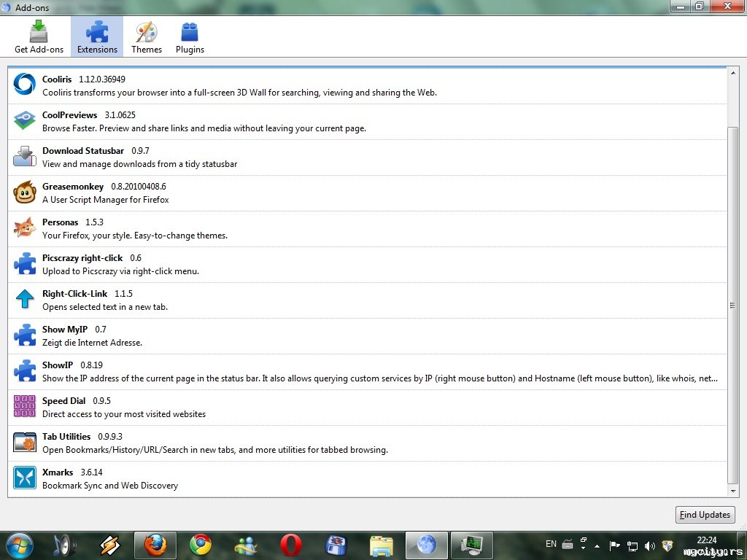Screen dimensions: 747x560
Task: Click the Cooliris swirl icon
Action: (x=24, y=85)
